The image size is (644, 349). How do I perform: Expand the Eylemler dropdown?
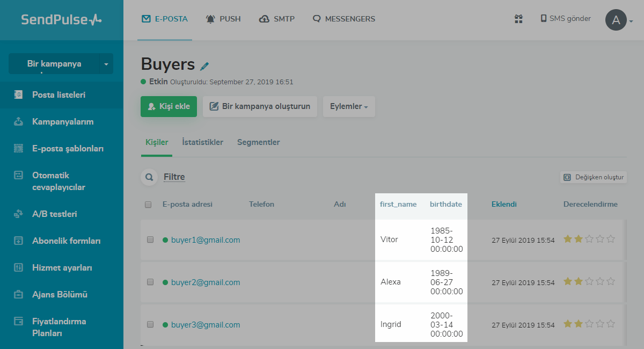tap(349, 106)
